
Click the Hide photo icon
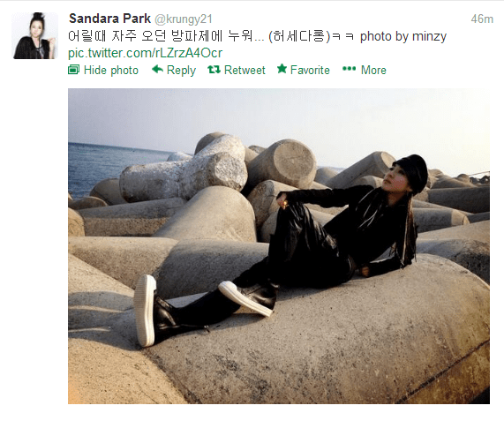pos(73,70)
